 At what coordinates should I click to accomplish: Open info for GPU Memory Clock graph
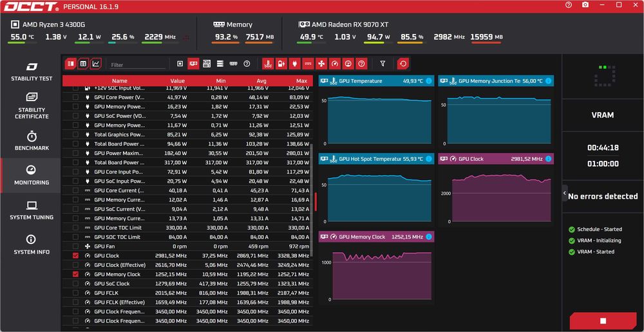tap(429, 237)
